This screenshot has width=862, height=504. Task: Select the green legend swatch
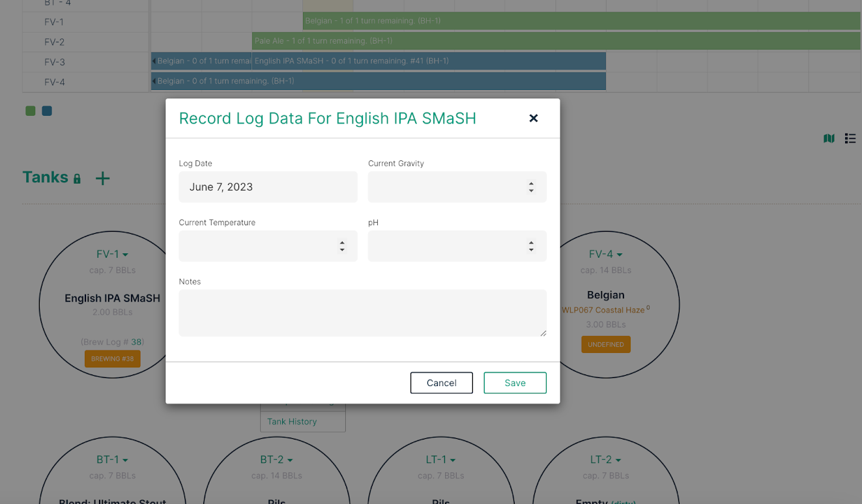(30, 111)
